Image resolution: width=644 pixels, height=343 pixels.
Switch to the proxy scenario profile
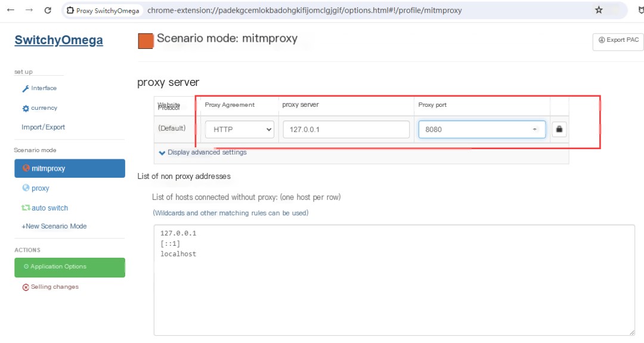pos(36,188)
